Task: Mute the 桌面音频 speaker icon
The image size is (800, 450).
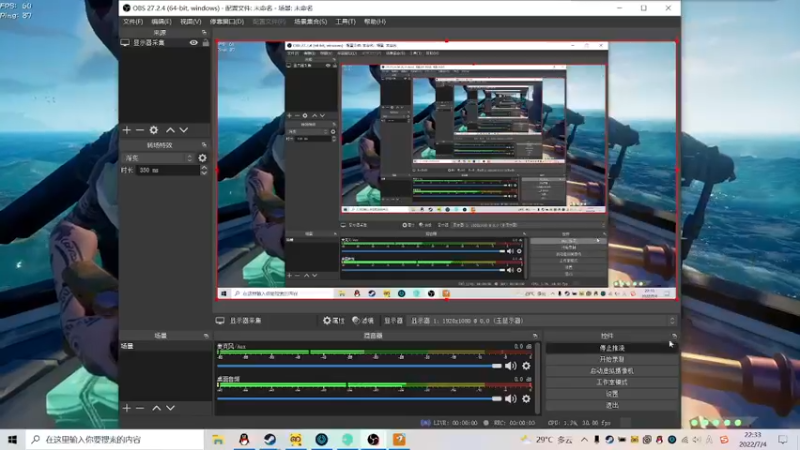Action: pyautogui.click(x=511, y=399)
